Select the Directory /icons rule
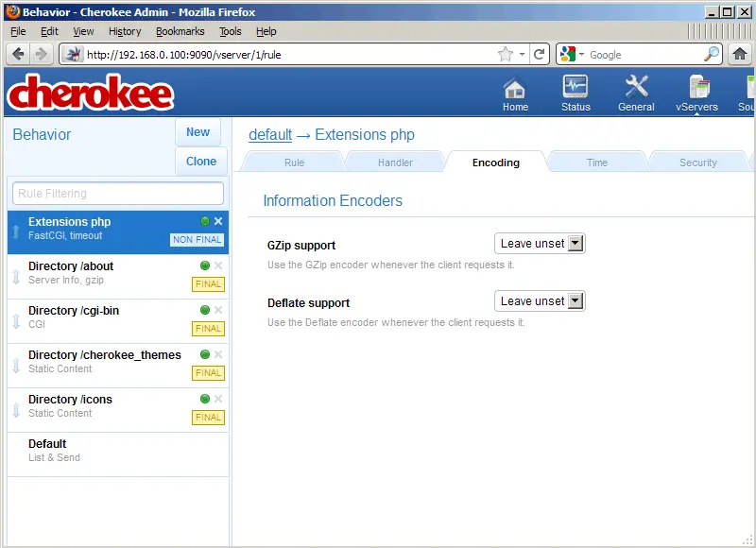The image size is (756, 548). click(x=117, y=410)
